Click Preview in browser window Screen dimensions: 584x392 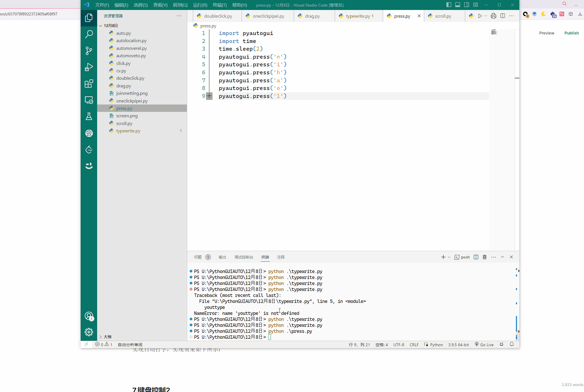546,33
